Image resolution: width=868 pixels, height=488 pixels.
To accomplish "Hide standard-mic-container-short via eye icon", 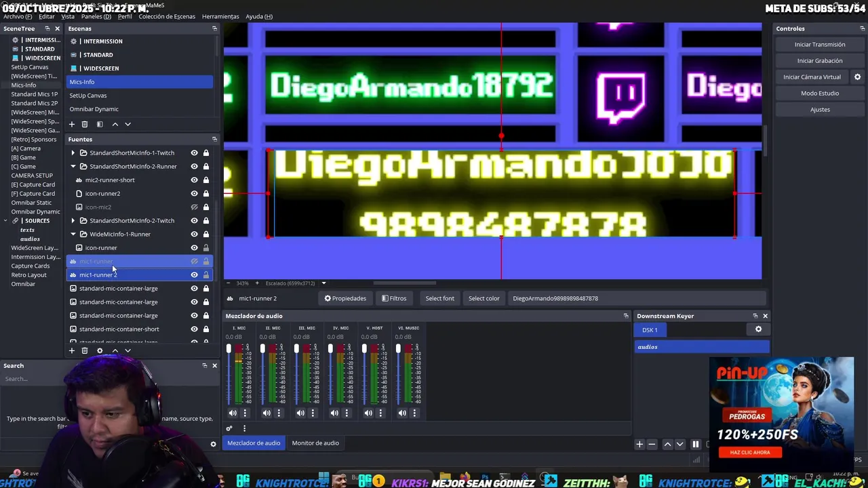I will pyautogui.click(x=194, y=329).
